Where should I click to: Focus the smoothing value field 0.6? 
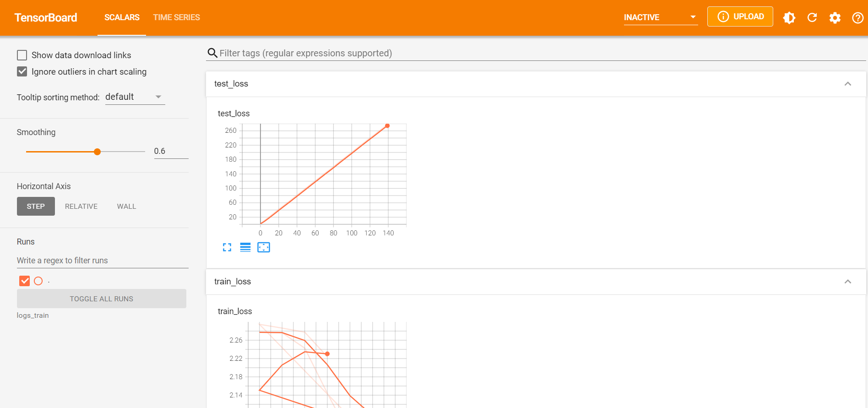click(171, 151)
